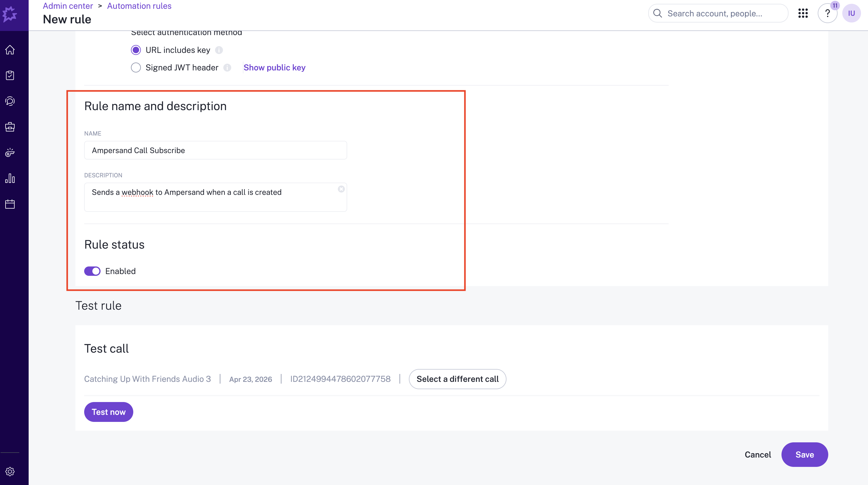Open the help question mark icon

pyautogui.click(x=827, y=13)
